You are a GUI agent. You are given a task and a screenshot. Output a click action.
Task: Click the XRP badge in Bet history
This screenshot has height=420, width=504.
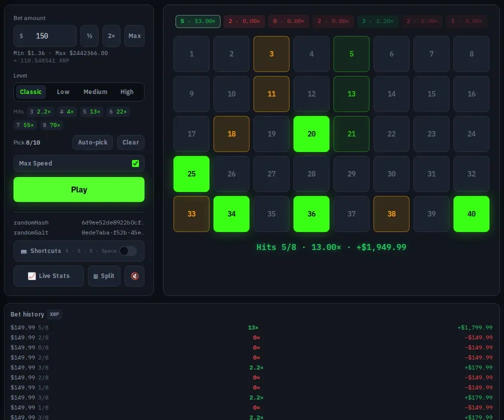[54, 314]
